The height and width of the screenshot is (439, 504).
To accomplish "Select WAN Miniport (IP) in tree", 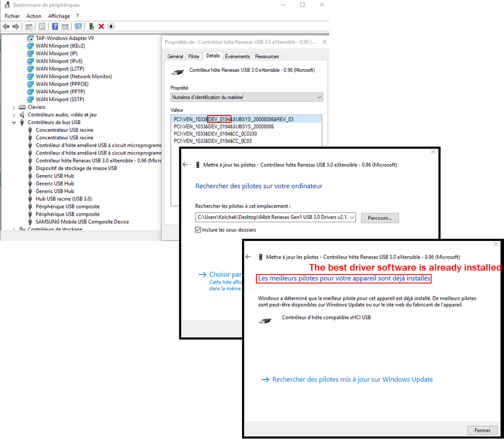I will pos(56,54).
